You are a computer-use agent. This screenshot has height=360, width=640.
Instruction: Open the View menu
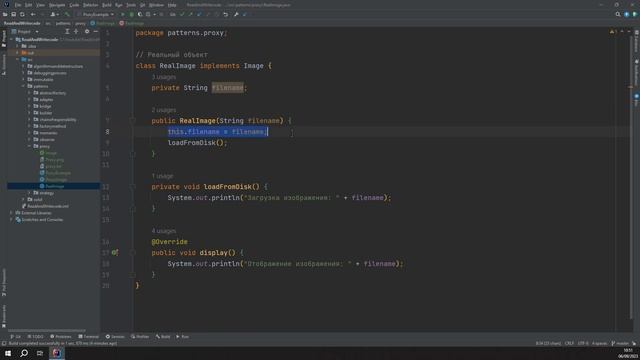coord(40,5)
